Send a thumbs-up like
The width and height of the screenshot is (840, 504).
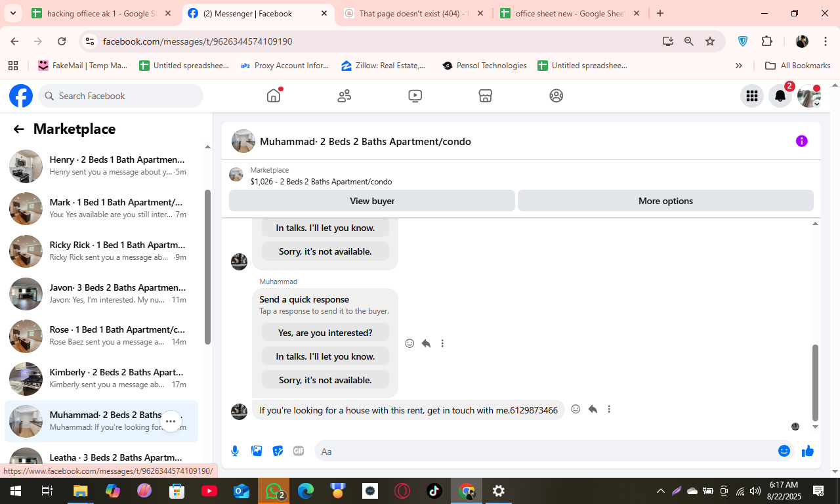point(807,451)
